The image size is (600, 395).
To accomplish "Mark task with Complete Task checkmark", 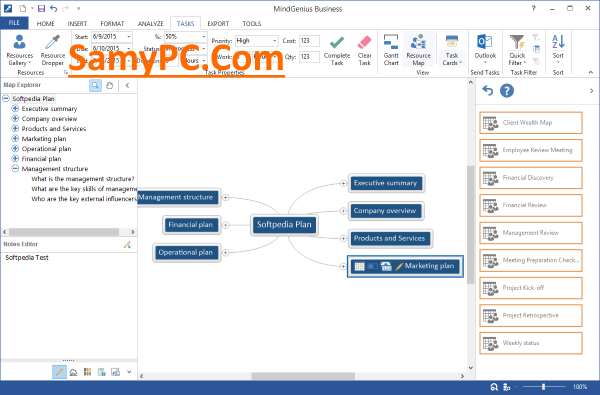I will (337, 49).
